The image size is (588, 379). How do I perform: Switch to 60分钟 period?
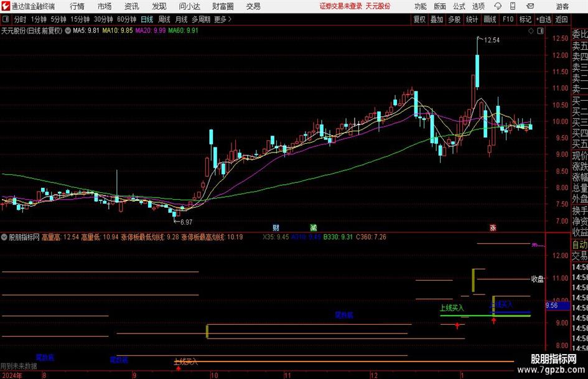click(x=126, y=19)
